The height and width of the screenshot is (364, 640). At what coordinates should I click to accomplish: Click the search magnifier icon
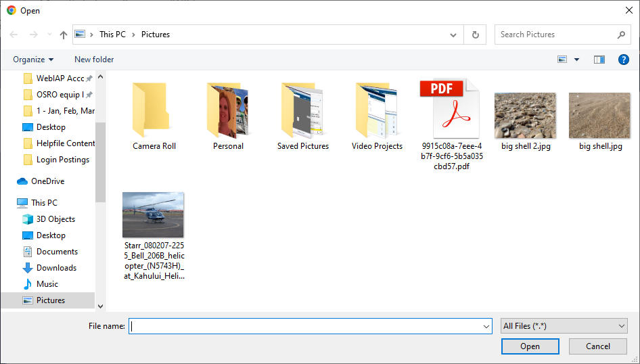621,35
